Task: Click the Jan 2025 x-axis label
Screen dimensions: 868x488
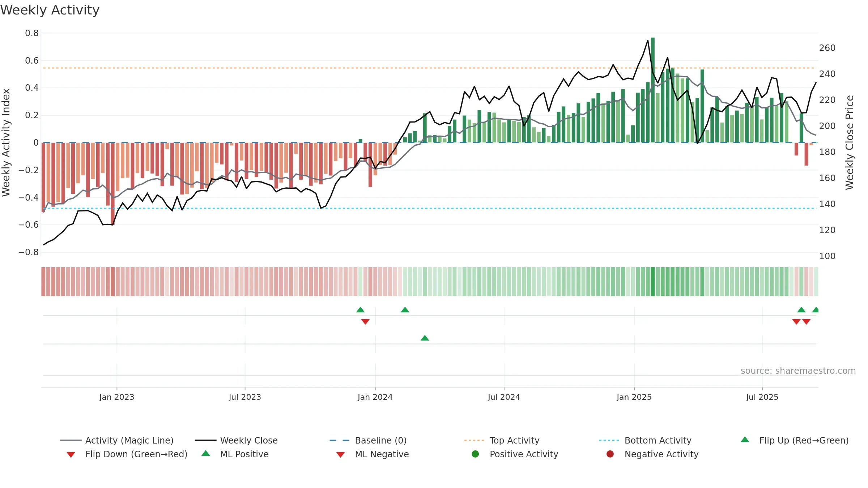Action: [634, 397]
